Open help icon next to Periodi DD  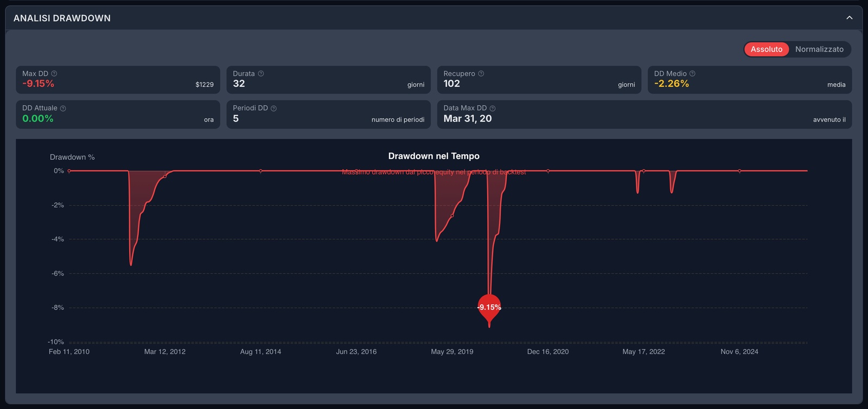tap(273, 108)
